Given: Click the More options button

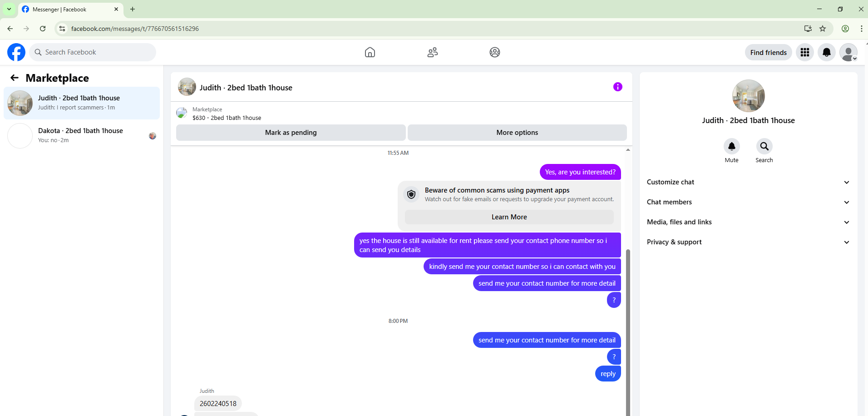Looking at the screenshot, I should pyautogui.click(x=517, y=133).
